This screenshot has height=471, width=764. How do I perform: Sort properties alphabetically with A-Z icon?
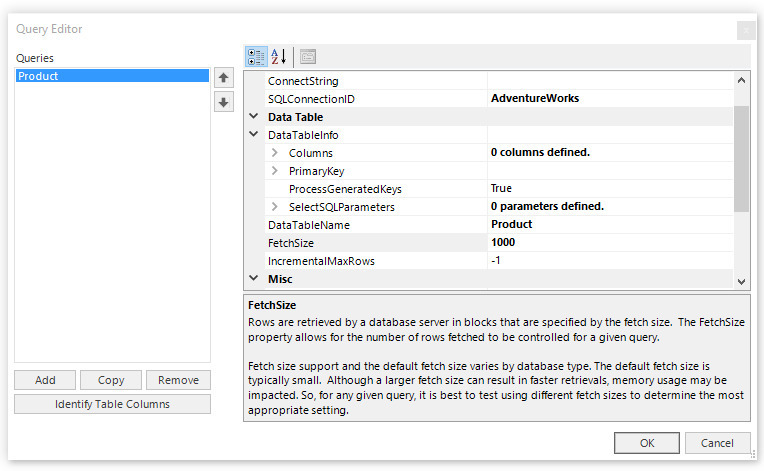pyautogui.click(x=278, y=57)
